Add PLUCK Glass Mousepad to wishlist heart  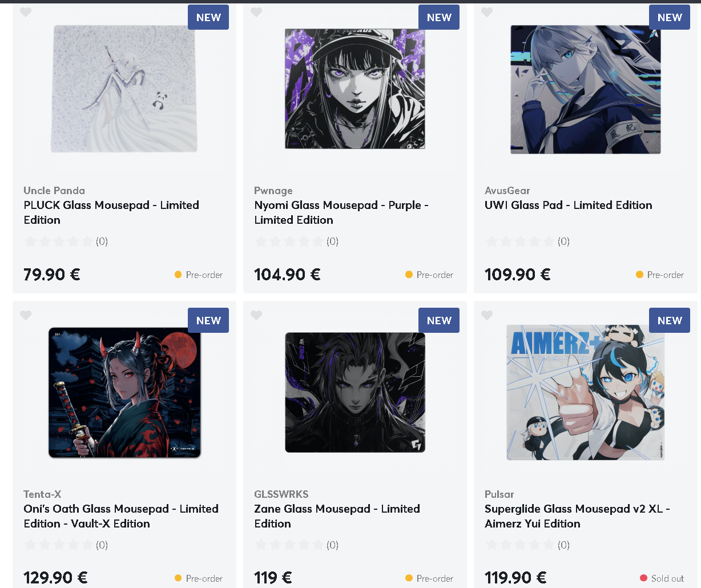point(26,12)
